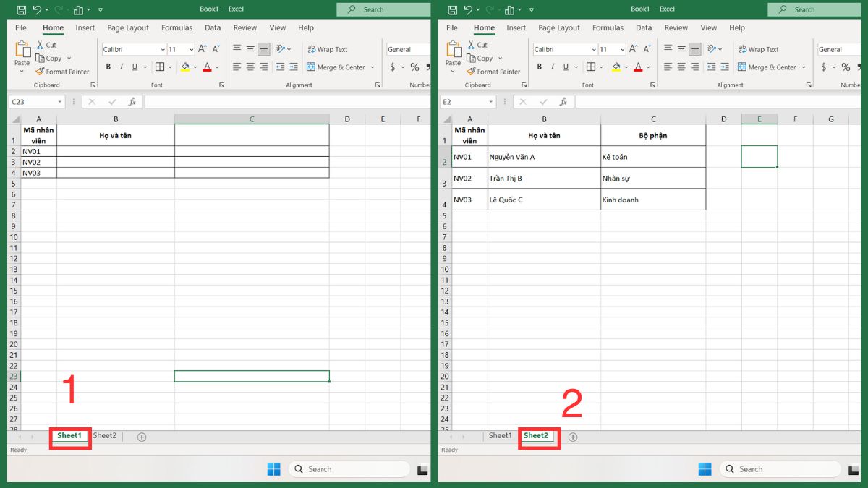Click Windows Start button in left taskbar
Viewport: 868px width, 488px height.
coord(273,469)
